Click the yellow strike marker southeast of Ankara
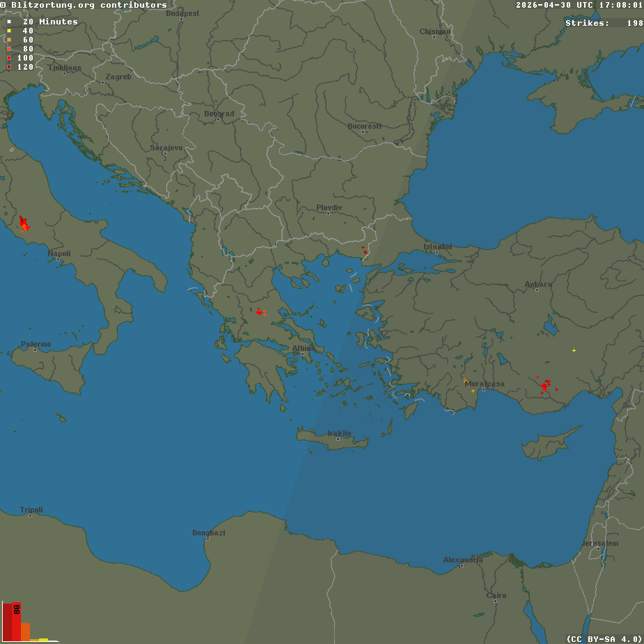The height and width of the screenshot is (644, 644). pyautogui.click(x=574, y=350)
